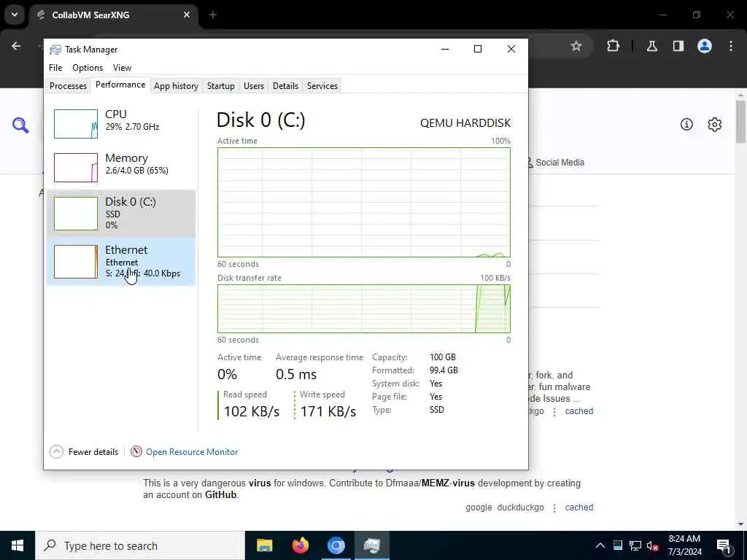
Task: Click the tray icon left of network
Action: coord(618,545)
